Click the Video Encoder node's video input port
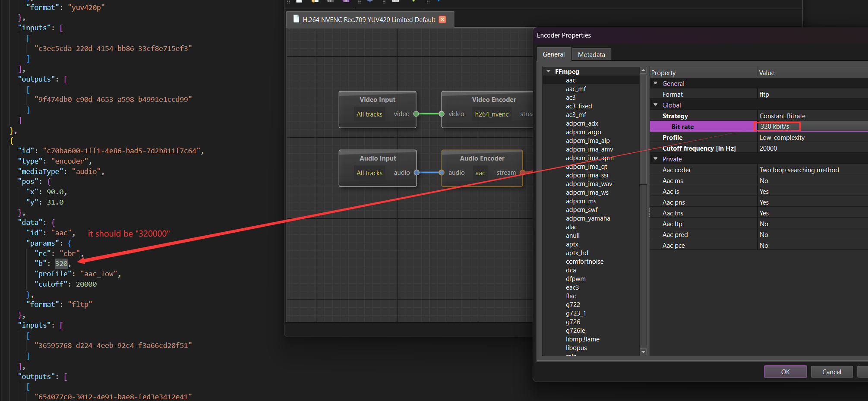The width and height of the screenshot is (868, 401). tap(442, 114)
